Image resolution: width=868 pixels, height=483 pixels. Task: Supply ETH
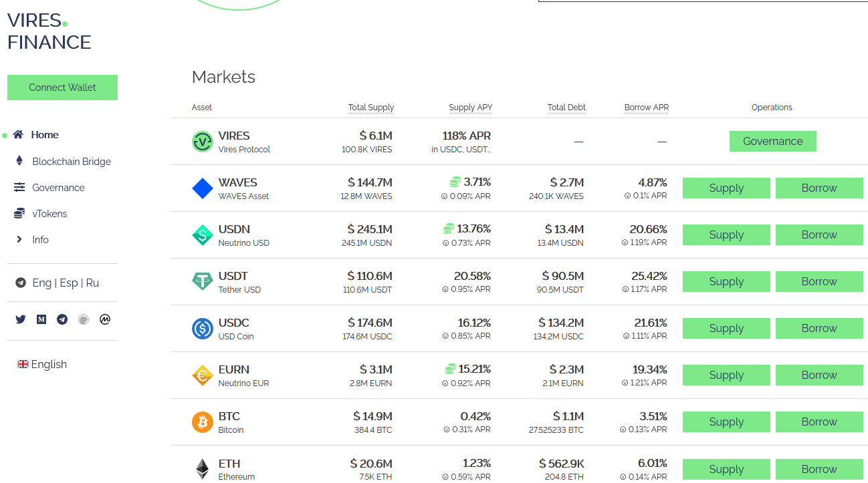(726, 469)
